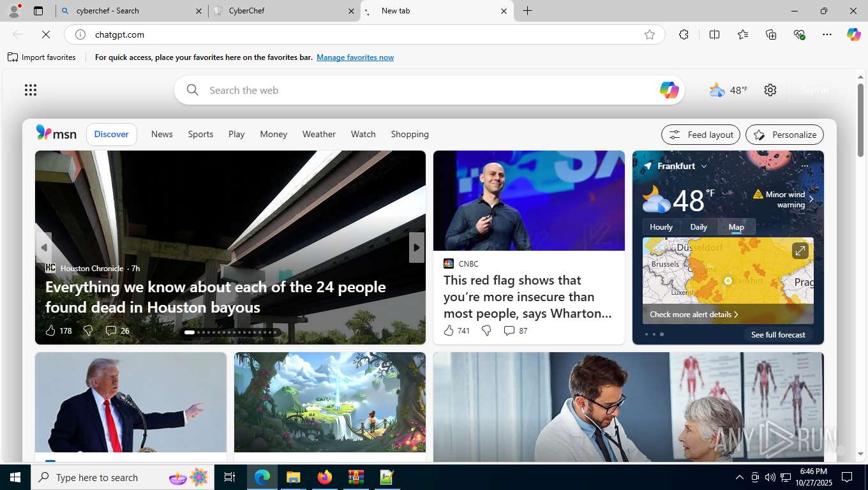
Task: Click the weather 48°F indicator in header
Action: tap(728, 90)
